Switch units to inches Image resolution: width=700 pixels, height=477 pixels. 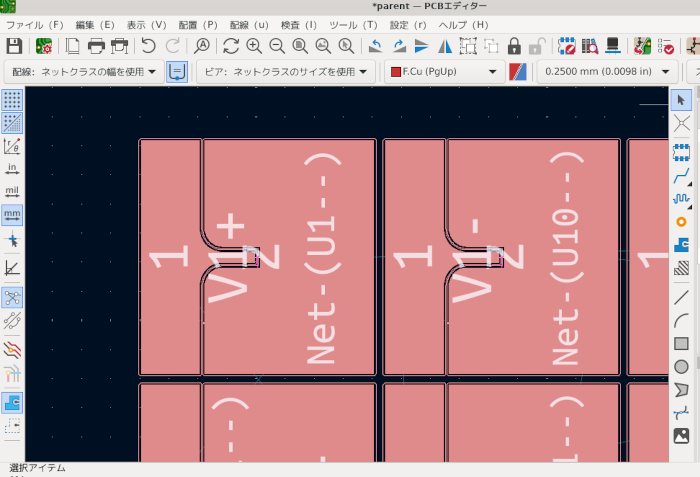point(12,169)
